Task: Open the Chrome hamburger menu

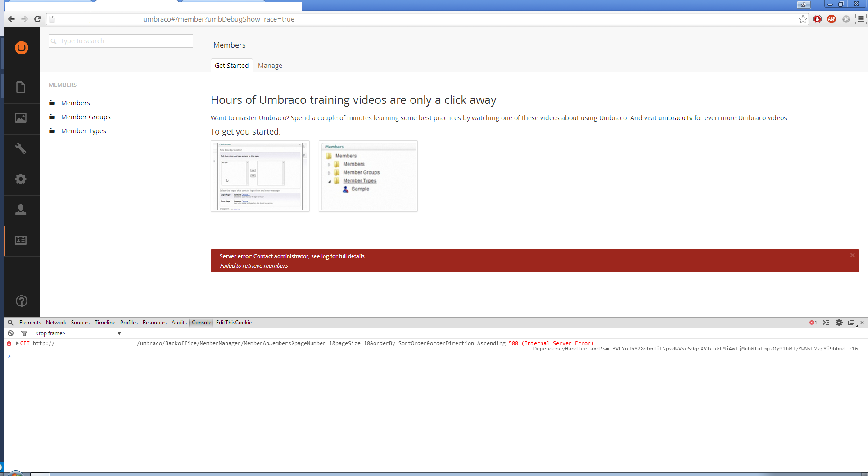Action: coord(861,19)
